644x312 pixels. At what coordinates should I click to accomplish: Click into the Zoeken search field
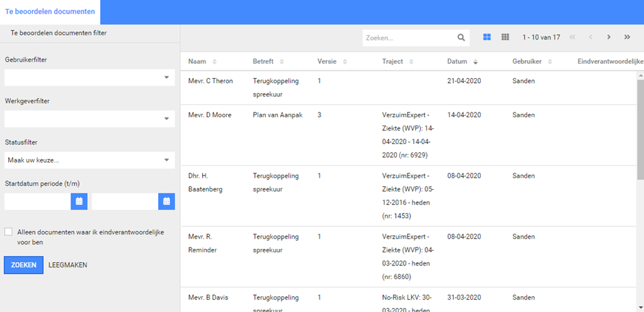pos(409,38)
